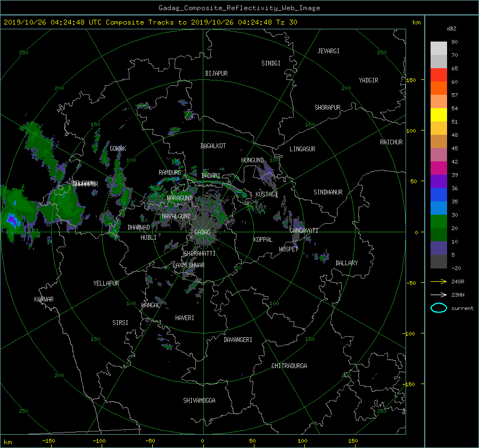The height and width of the screenshot is (448, 479).
Task: Click the SHORAPUR city label
Action: (x=327, y=108)
